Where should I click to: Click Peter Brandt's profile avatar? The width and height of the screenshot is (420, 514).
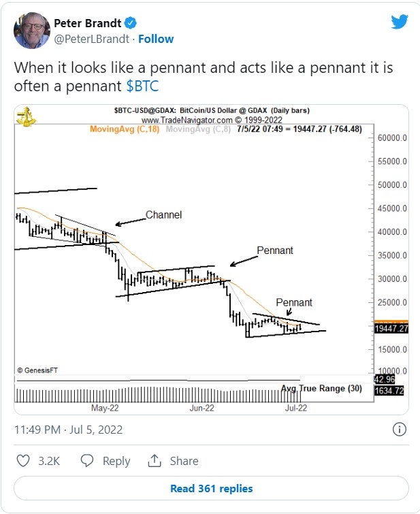(32, 31)
